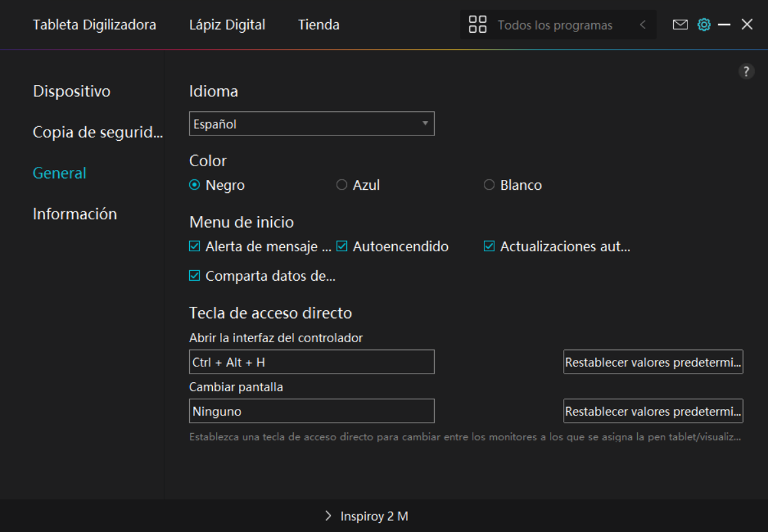The image size is (768, 532).
Task: Click the left arrow beside Todos los programas
Action: (643, 25)
